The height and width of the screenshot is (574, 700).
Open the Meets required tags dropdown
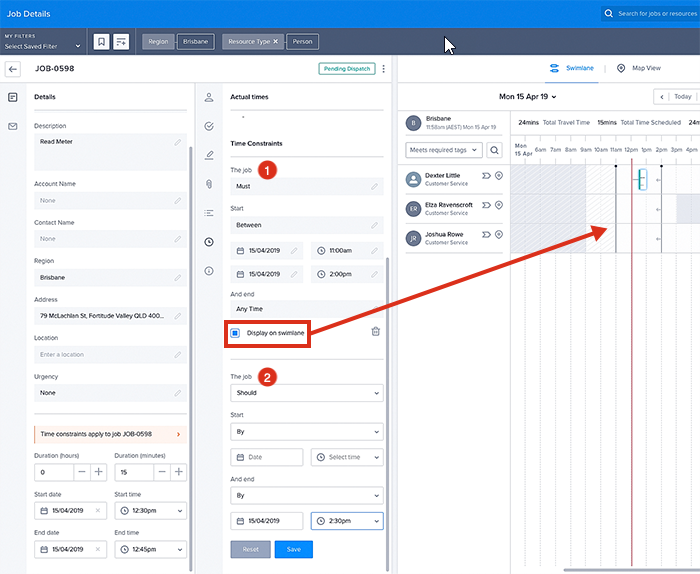point(444,150)
